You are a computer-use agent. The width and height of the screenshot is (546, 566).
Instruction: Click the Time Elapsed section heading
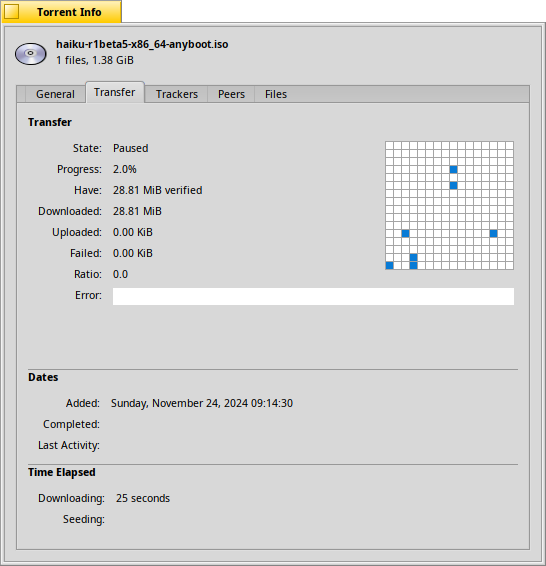62,473
